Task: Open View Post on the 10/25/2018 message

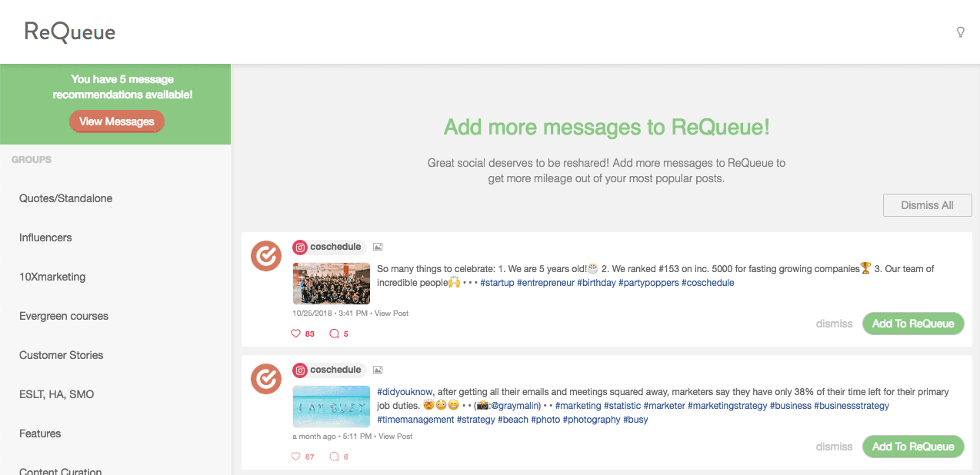Action: (392, 313)
